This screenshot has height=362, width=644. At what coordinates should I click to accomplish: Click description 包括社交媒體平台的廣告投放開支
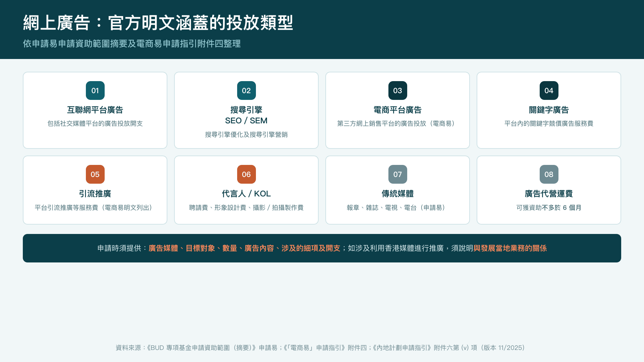(95, 124)
